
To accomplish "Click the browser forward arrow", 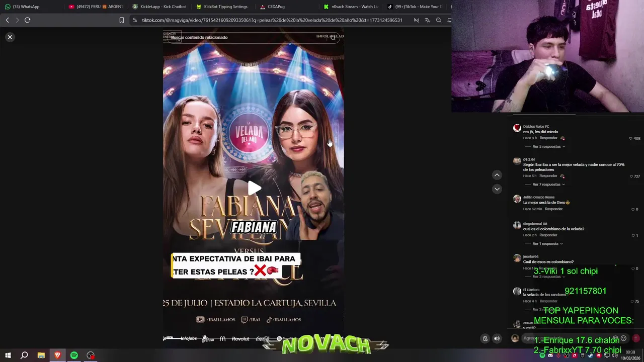I will 17,20.
